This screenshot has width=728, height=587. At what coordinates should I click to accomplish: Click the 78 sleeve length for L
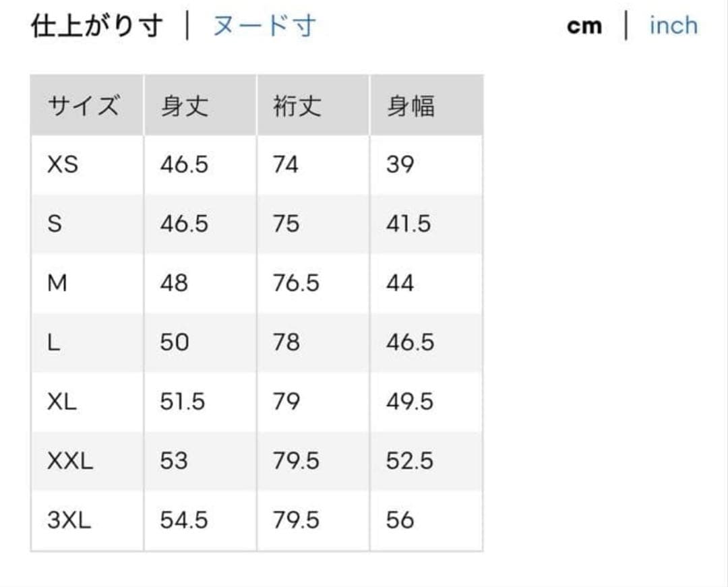tap(286, 342)
